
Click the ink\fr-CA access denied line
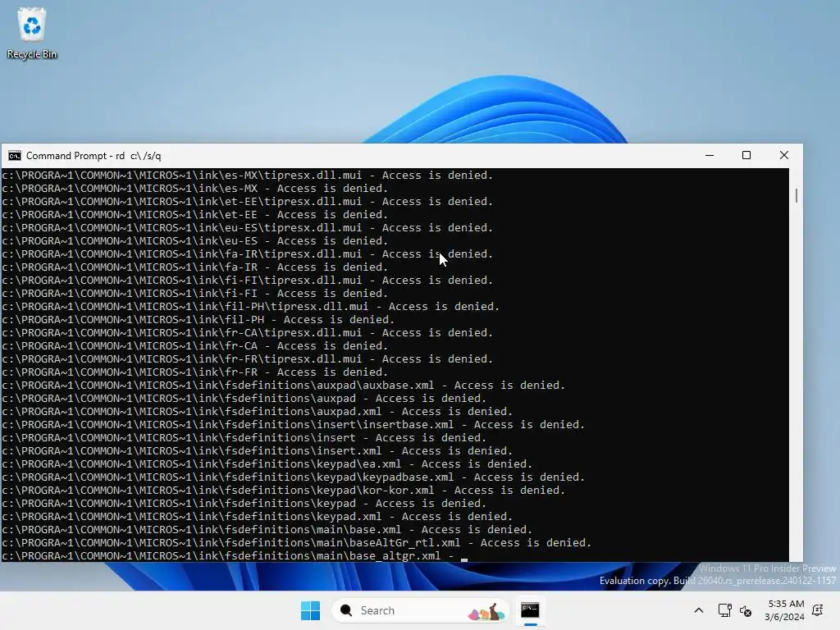coord(194,346)
